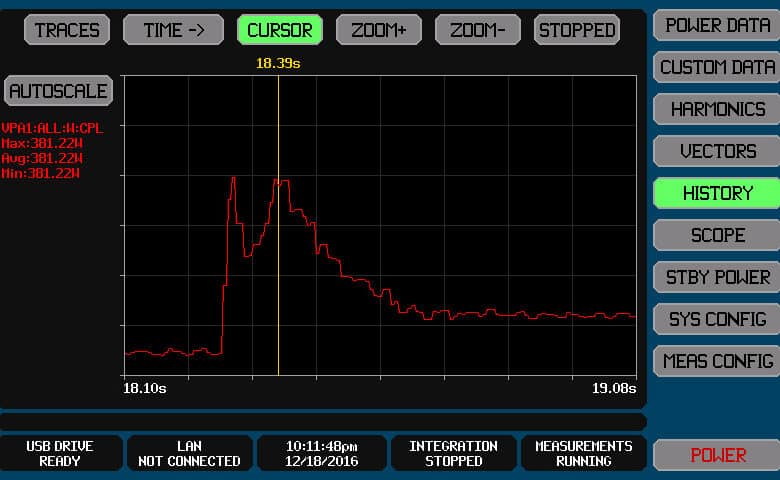The image size is (780, 480).
Task: Open the TRACES menu button
Action: [67, 30]
